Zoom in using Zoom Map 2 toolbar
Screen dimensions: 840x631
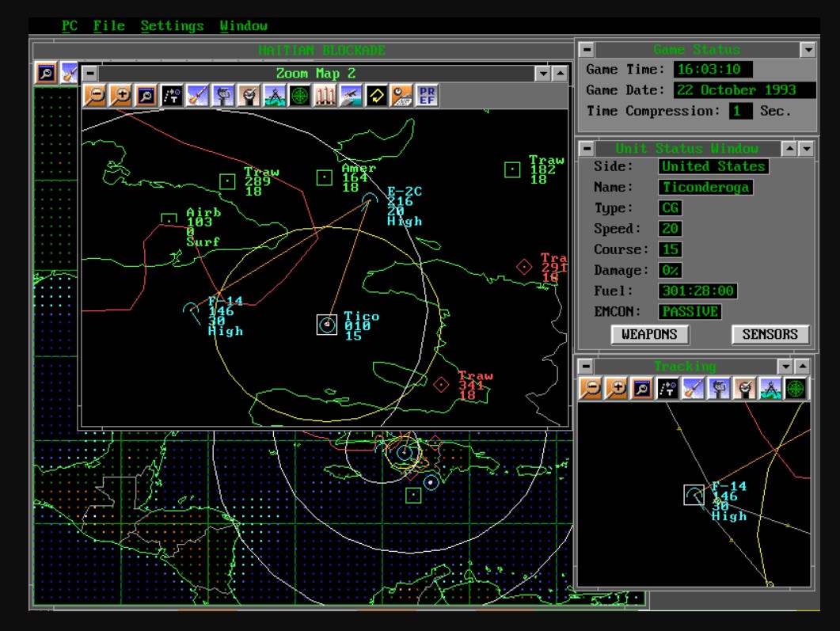pos(120,97)
